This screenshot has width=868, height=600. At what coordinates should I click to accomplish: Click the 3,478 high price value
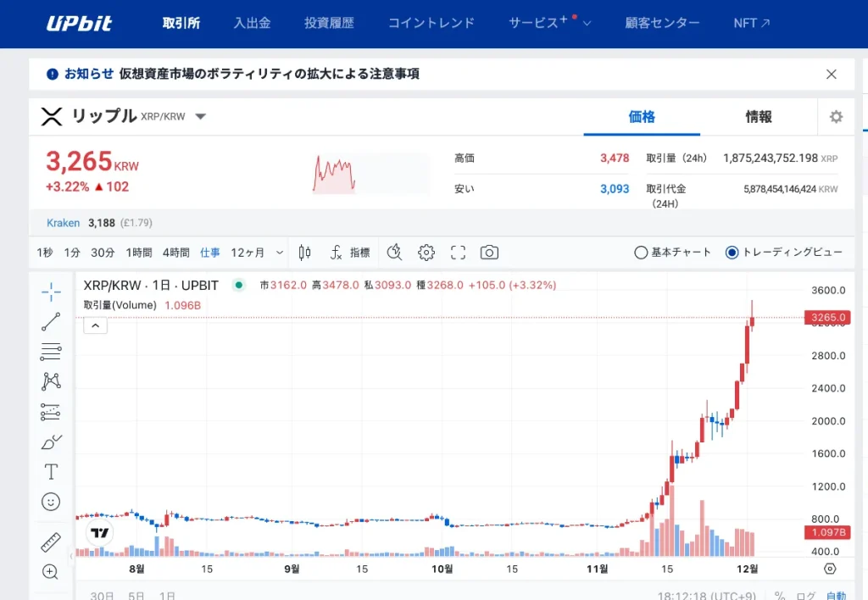click(x=615, y=158)
